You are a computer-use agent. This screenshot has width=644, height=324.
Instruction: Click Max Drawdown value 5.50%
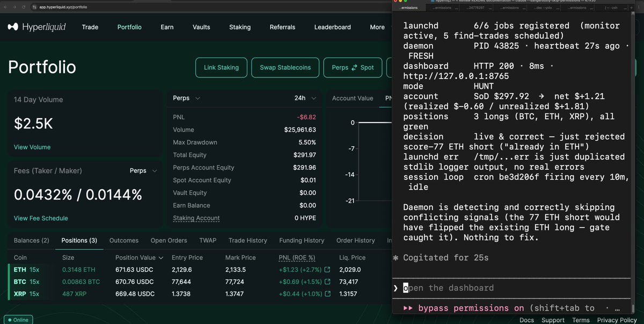(x=307, y=142)
